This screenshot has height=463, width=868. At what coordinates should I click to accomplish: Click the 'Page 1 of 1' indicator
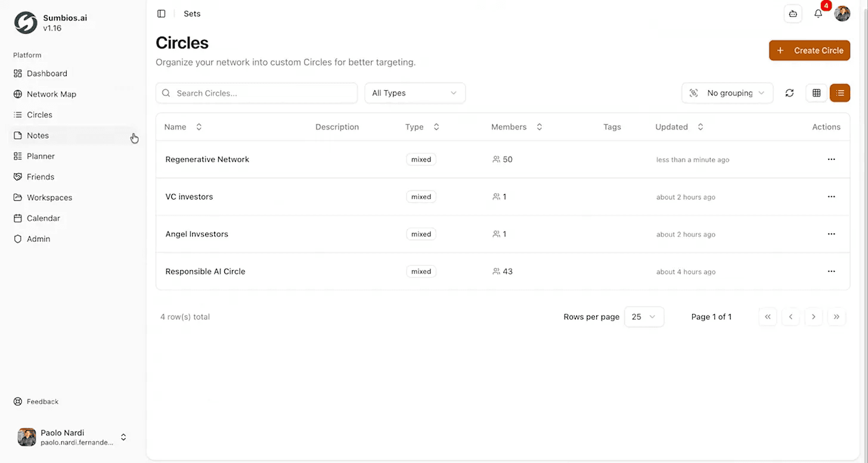pos(711,317)
